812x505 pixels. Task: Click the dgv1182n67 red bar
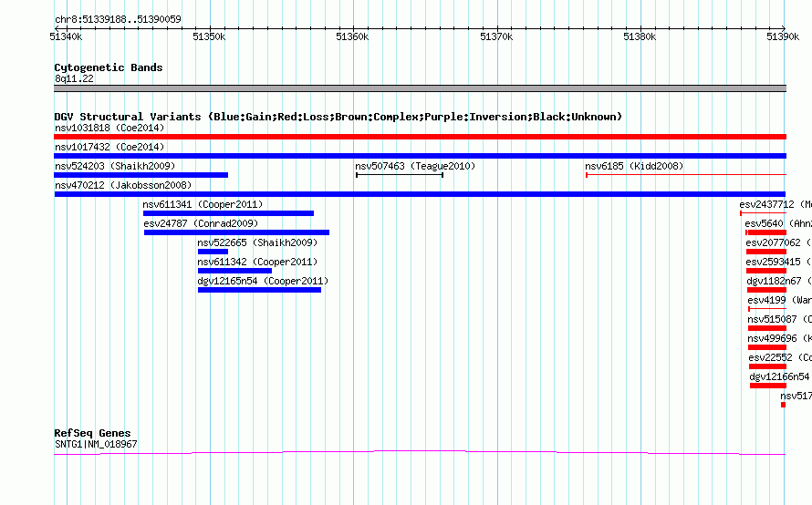click(x=767, y=290)
